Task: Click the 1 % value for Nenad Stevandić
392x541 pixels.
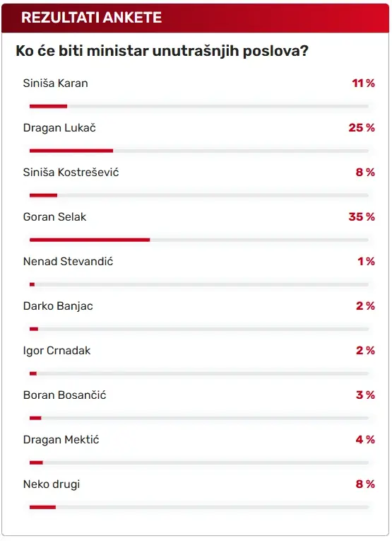Action: [366, 261]
